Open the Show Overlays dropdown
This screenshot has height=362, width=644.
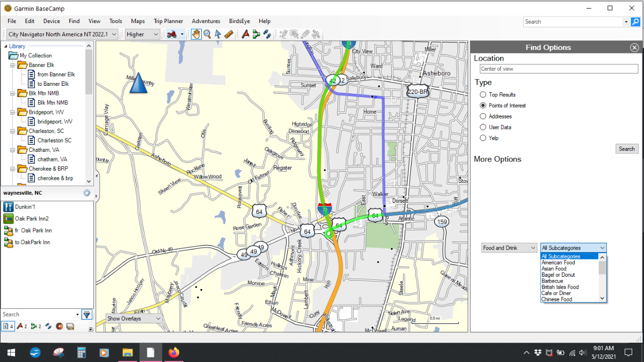pos(133,319)
